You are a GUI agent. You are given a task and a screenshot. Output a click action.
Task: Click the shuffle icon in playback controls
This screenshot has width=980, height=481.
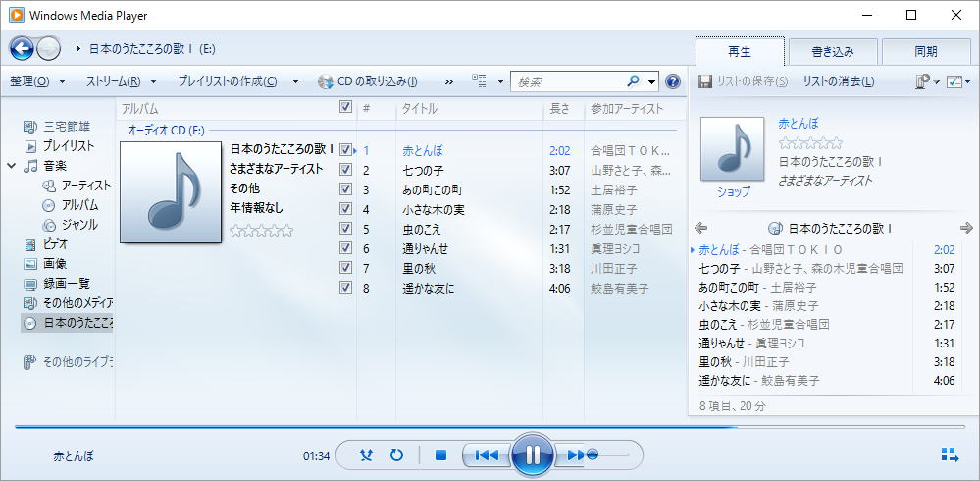tap(367, 455)
